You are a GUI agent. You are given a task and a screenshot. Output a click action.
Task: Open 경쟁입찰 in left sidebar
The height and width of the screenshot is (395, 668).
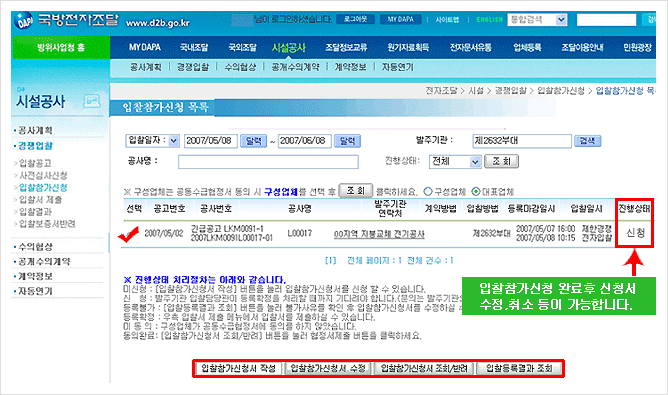tap(35, 146)
